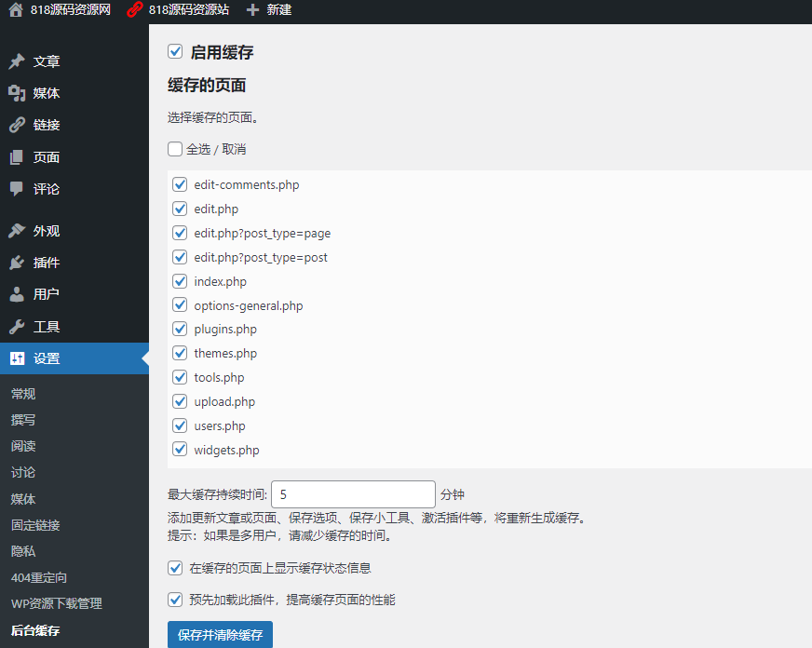Uncheck the plugins.php checkbox
Screen dimensions: 812x648
coord(180,329)
